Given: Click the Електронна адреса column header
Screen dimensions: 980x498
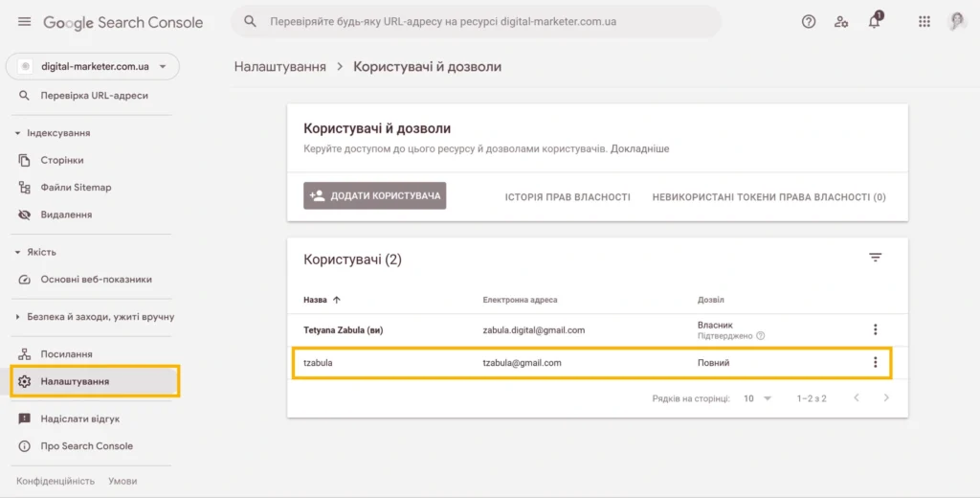Looking at the screenshot, I should 520,300.
